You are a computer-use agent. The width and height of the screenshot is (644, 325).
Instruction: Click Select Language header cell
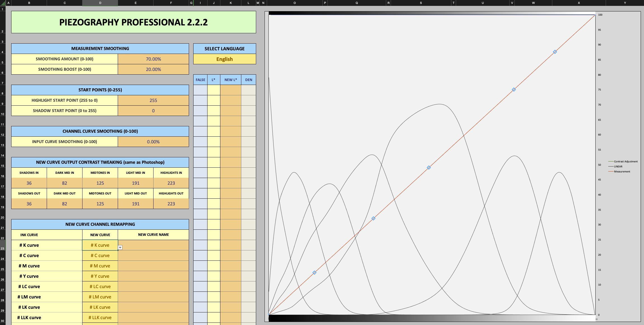(x=225, y=49)
